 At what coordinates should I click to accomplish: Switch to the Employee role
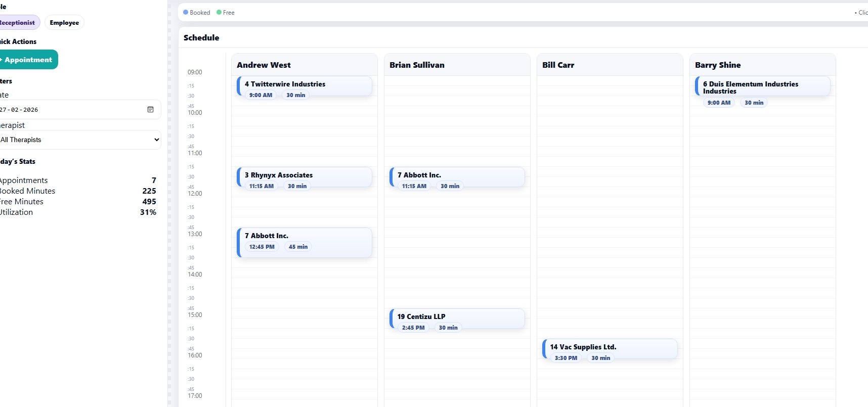(64, 23)
